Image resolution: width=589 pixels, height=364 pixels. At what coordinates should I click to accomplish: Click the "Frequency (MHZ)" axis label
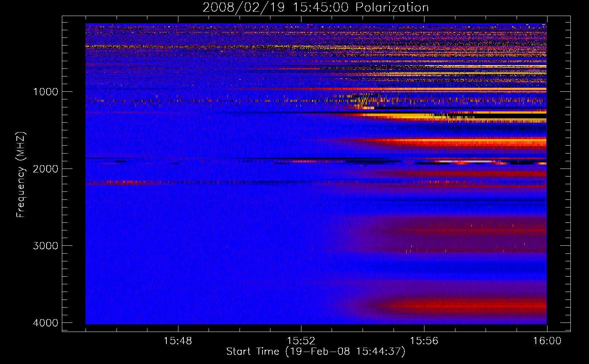[21, 175]
